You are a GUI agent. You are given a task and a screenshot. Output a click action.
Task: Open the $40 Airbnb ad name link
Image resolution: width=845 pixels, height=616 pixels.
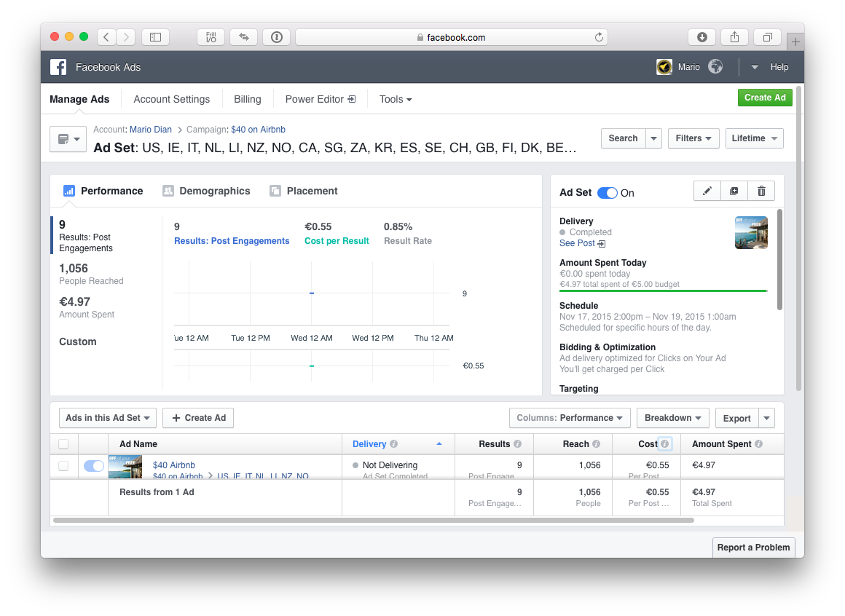click(x=173, y=465)
